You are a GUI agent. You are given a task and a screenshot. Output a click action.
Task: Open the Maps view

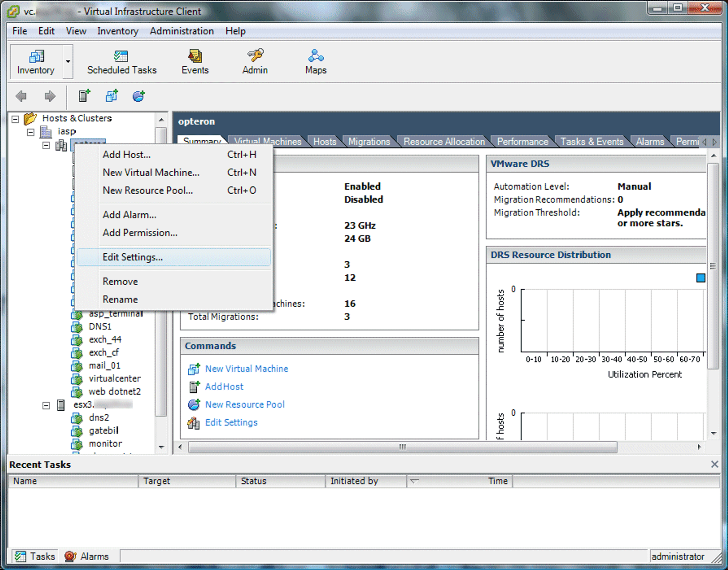tap(316, 63)
